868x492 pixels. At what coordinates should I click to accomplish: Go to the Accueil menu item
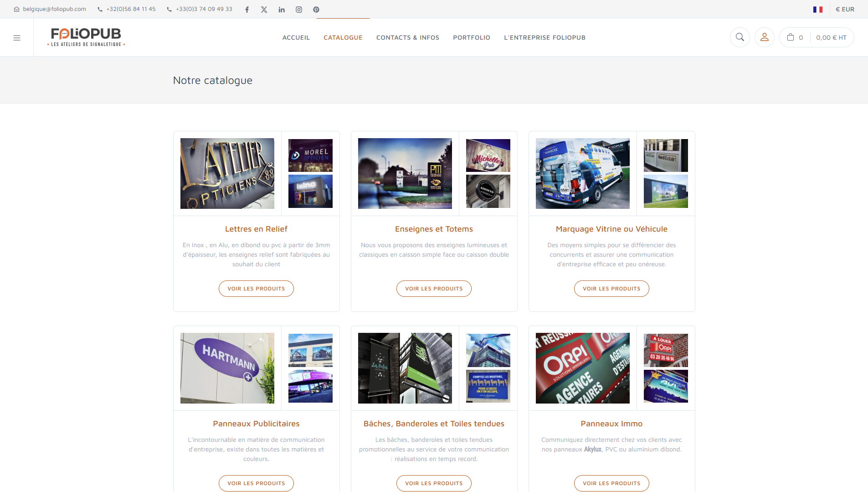[296, 38]
